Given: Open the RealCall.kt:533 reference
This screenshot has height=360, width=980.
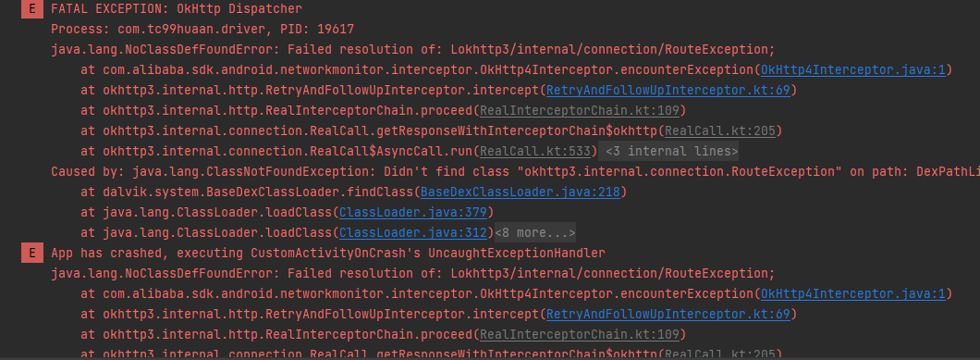Looking at the screenshot, I should point(535,151).
